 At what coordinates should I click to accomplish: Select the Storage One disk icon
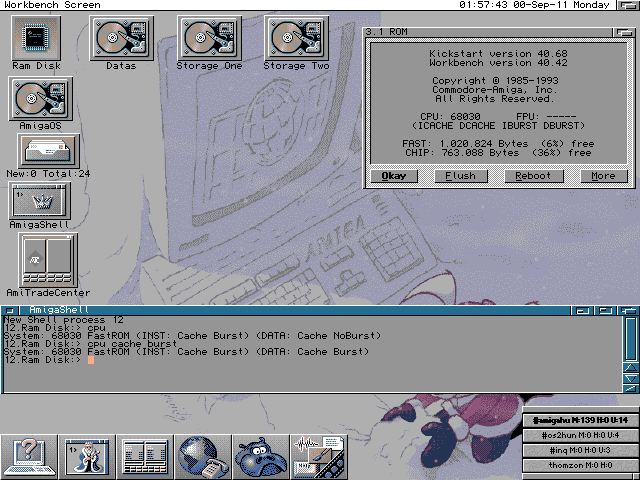click(210, 38)
